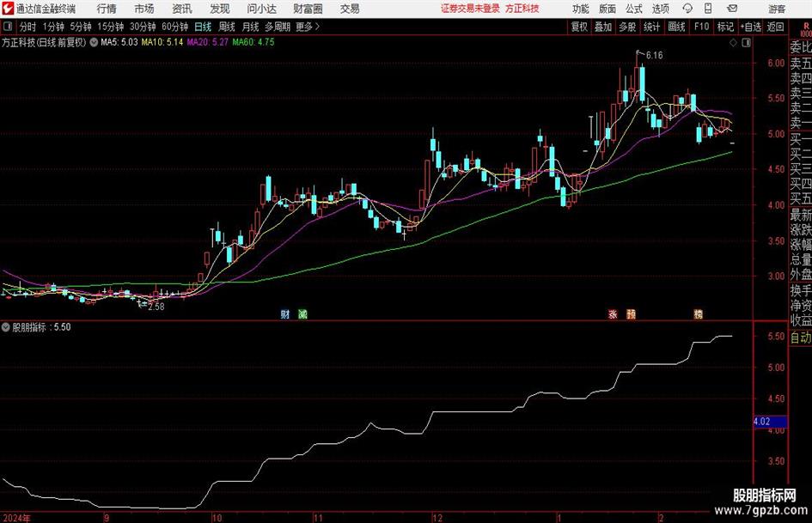Image resolution: width=812 pixels, height=523 pixels.
Task: Open the 问小达 menu
Action: 261,9
